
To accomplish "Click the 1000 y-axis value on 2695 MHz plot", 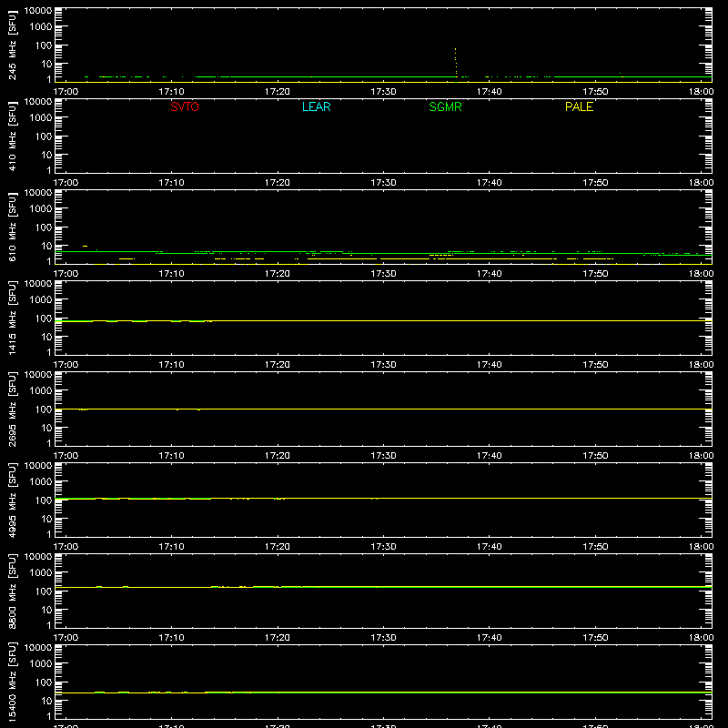I will pyautogui.click(x=41, y=391).
